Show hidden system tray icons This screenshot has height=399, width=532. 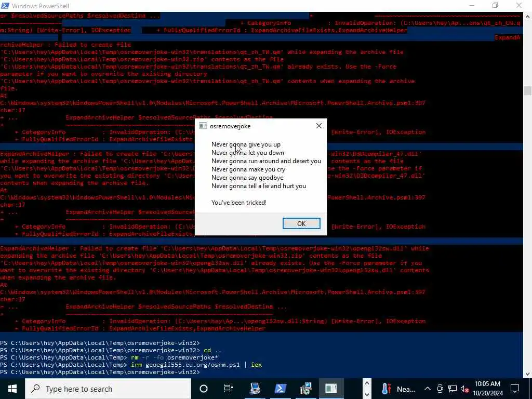(x=428, y=389)
